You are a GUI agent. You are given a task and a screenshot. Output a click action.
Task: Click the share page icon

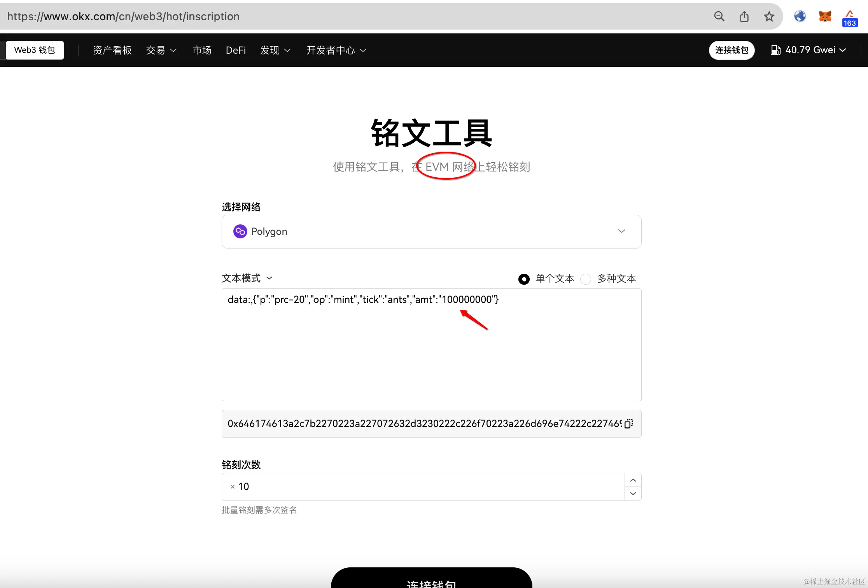744,16
